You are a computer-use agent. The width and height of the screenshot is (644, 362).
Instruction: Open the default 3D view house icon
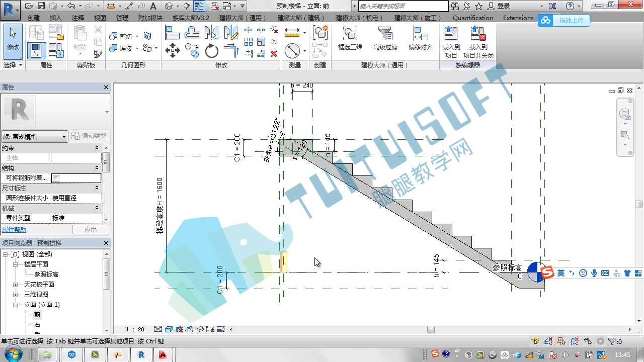click(x=169, y=6)
